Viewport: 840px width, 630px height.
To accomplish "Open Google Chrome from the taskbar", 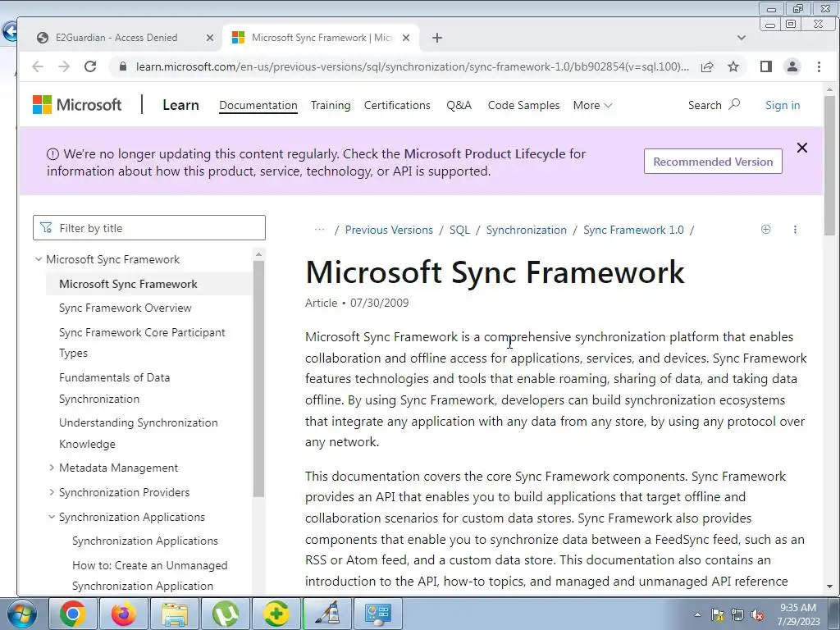I will coord(72,614).
